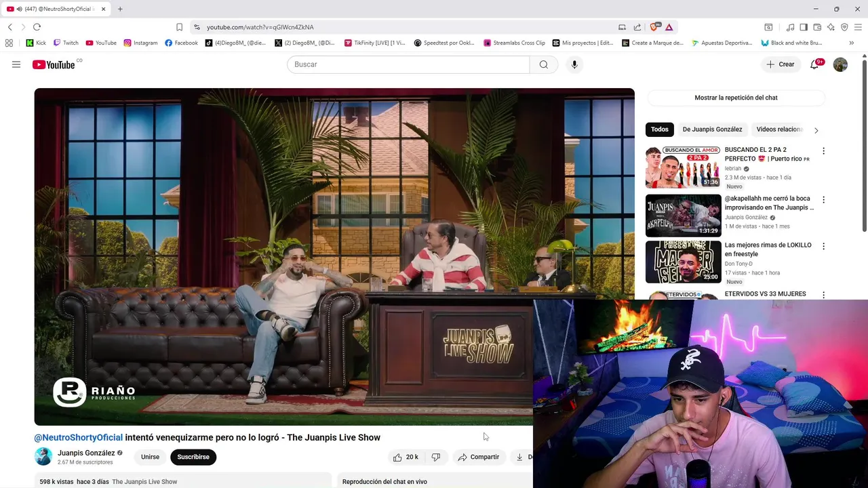
Task: Open the Kick bookmark
Action: (36, 43)
